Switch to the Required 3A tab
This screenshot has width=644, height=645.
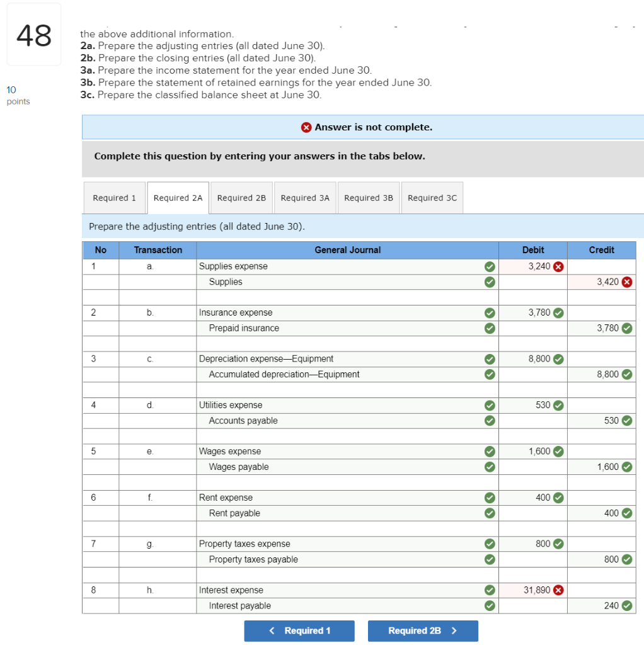pyautogui.click(x=305, y=197)
